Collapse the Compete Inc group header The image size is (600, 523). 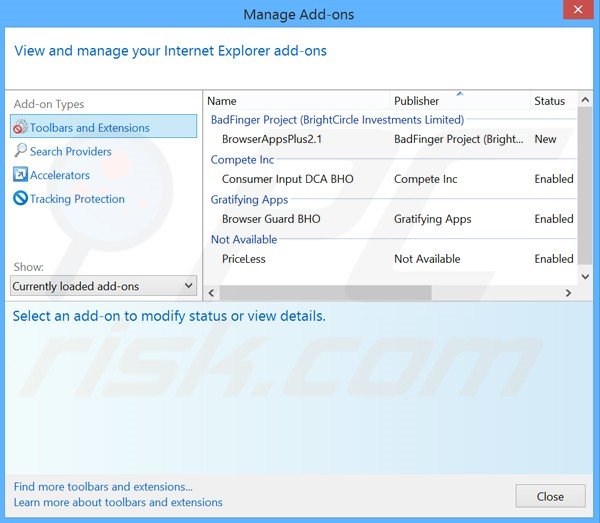(242, 160)
